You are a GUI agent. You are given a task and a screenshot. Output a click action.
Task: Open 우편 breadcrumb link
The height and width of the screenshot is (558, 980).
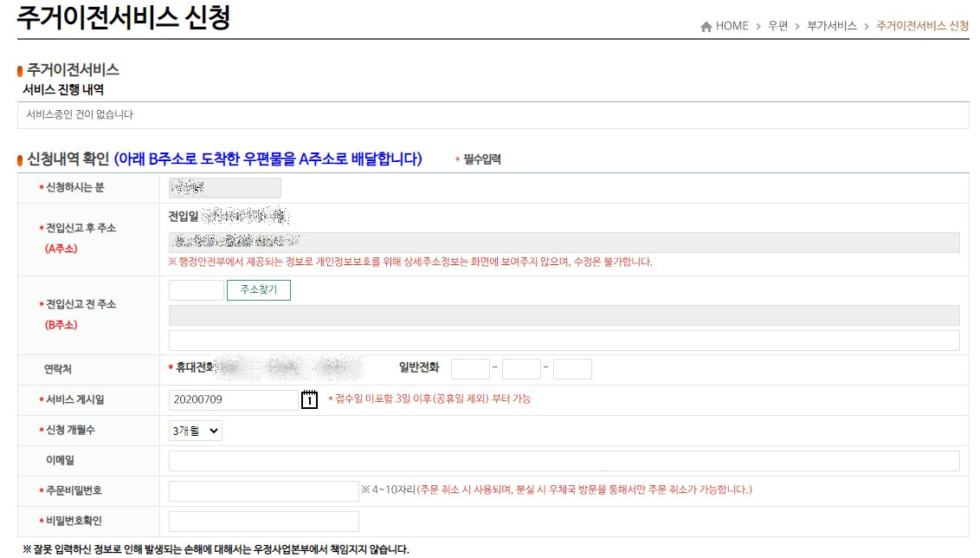tap(778, 26)
